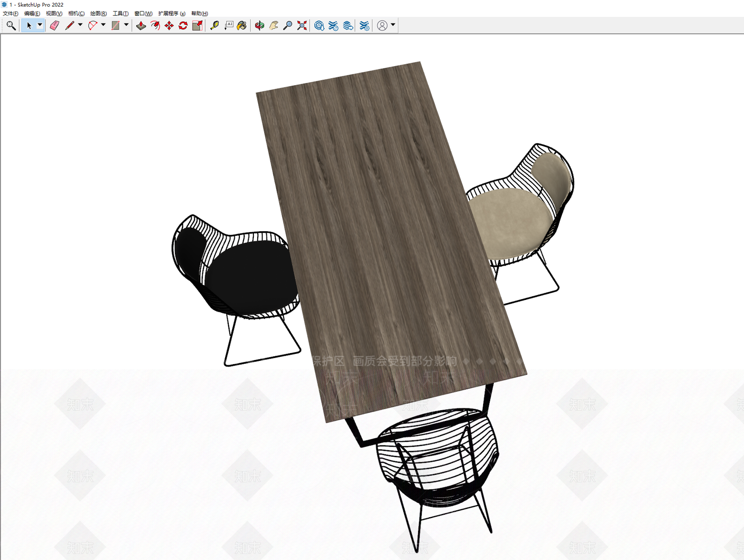744x560 pixels.
Task: Expand the user account dropdown arrow
Action: pyautogui.click(x=393, y=25)
